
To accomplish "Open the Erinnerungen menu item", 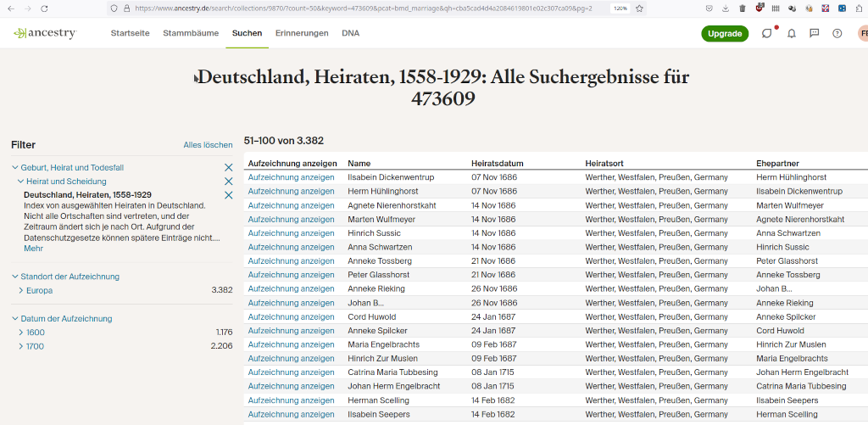I will coord(302,33).
